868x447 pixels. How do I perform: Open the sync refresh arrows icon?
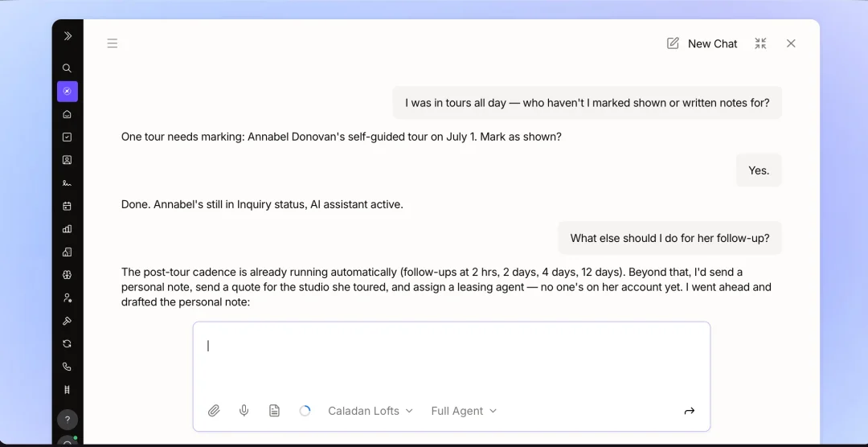pyautogui.click(x=67, y=343)
